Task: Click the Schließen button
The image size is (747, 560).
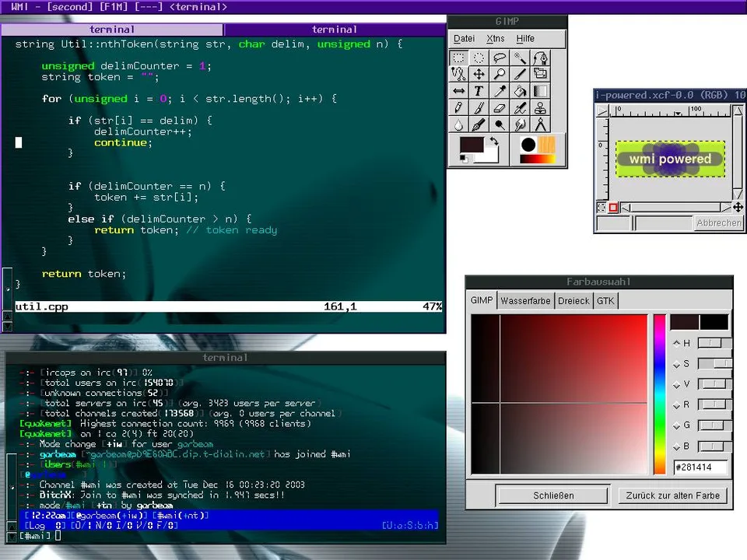Action: (x=553, y=495)
